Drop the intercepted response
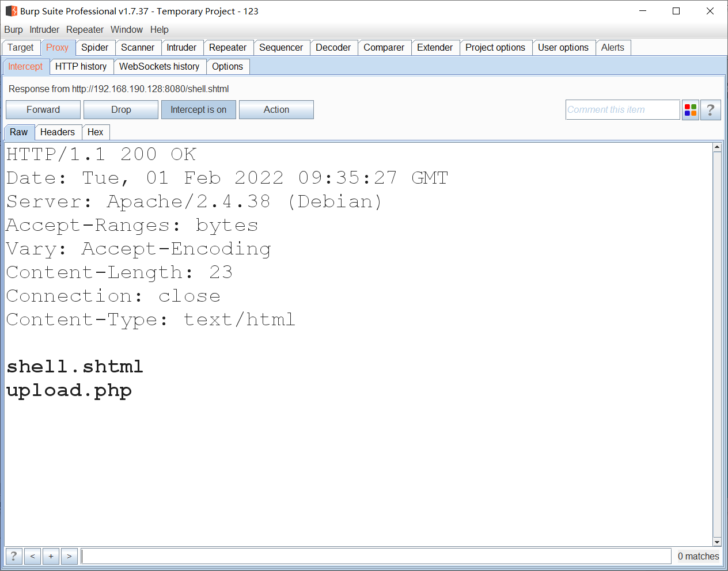Screen dimensions: 728x571 tap(121, 110)
